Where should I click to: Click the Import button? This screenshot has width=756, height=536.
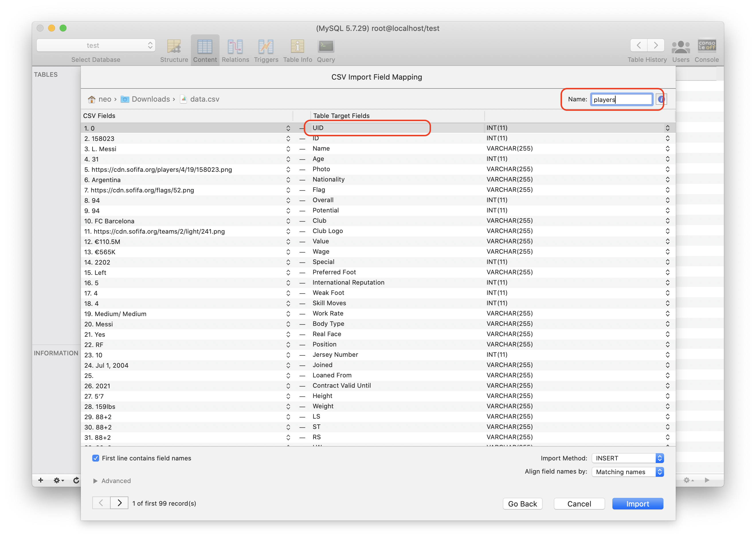point(637,503)
